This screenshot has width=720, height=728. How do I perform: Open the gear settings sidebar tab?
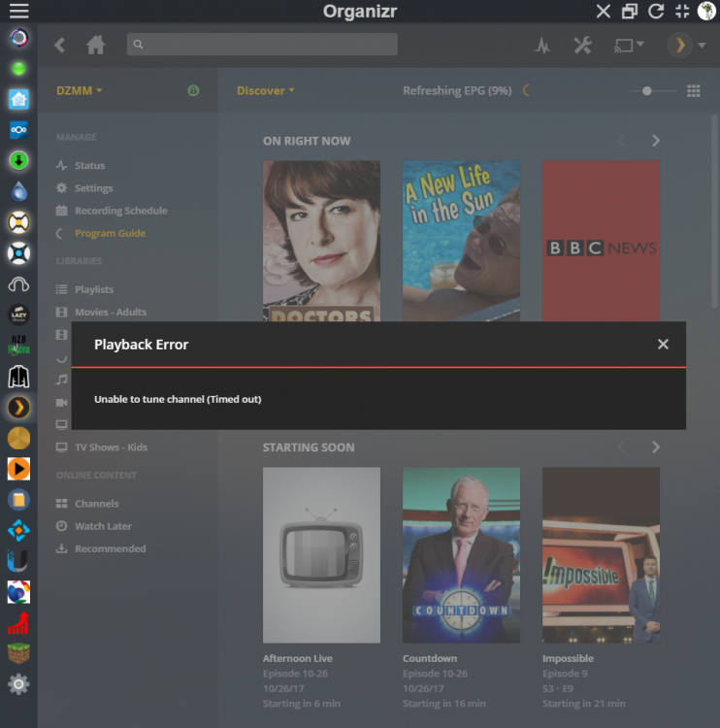[18, 684]
